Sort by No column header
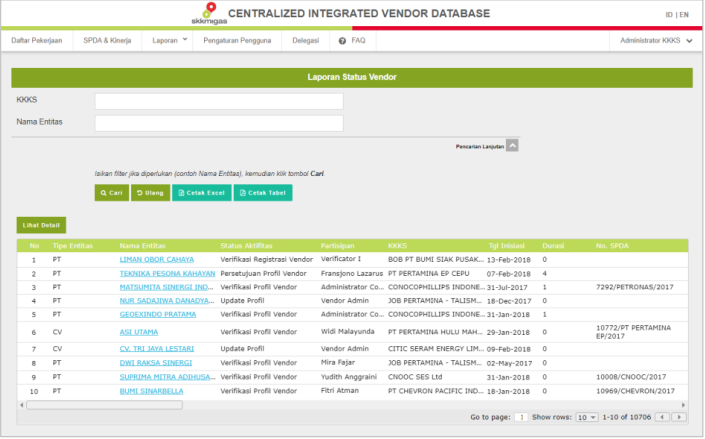Viewport: 705px width, 439px height. coord(34,246)
